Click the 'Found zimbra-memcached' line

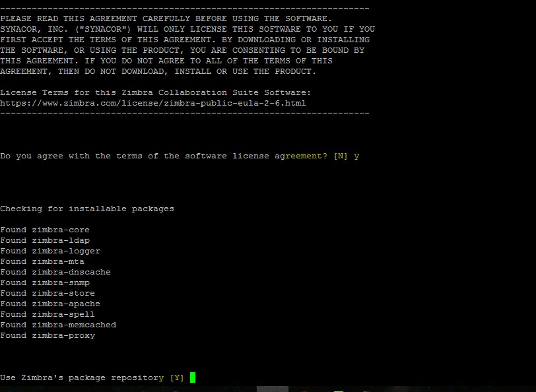coord(58,325)
